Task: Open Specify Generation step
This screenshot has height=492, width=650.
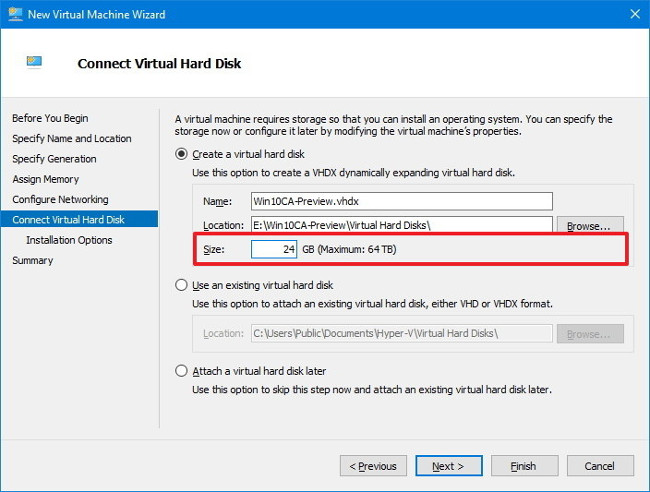Action: point(54,159)
